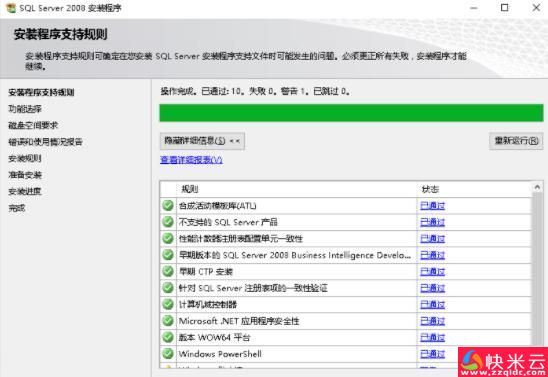The height and width of the screenshot is (377, 548).
Task: Collapse details with 隐藏详细信息(S) button
Action: pos(202,141)
